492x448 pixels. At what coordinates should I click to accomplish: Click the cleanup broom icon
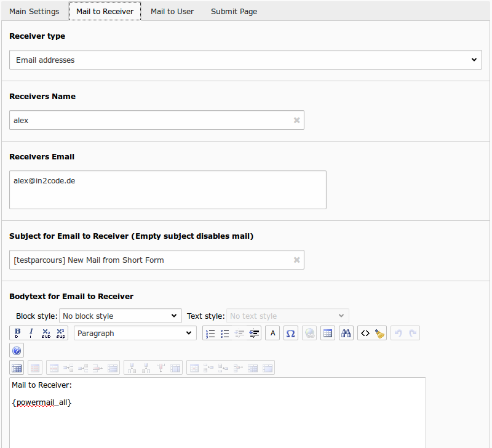[x=379, y=333]
